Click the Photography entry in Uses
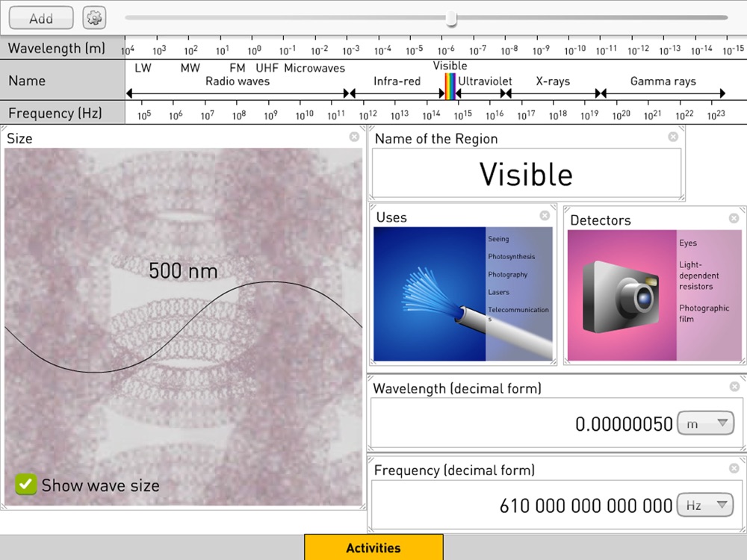Image resolution: width=747 pixels, height=560 pixels. click(x=507, y=275)
